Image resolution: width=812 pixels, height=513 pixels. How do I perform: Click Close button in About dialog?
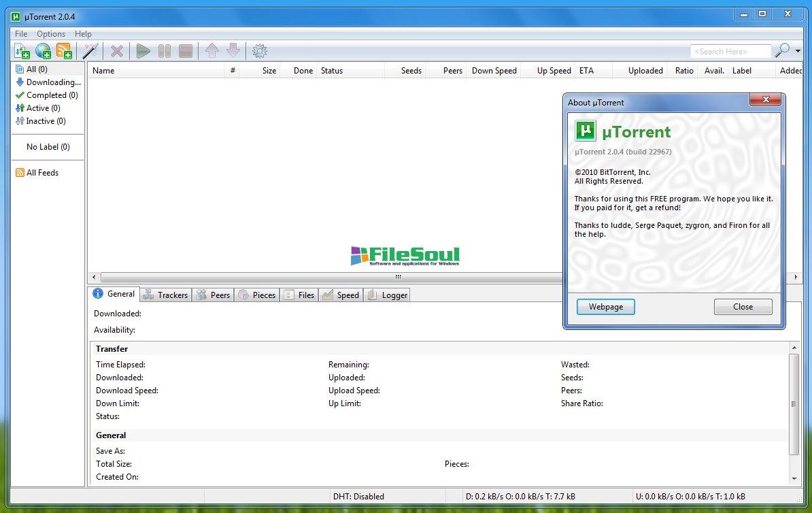(x=743, y=307)
